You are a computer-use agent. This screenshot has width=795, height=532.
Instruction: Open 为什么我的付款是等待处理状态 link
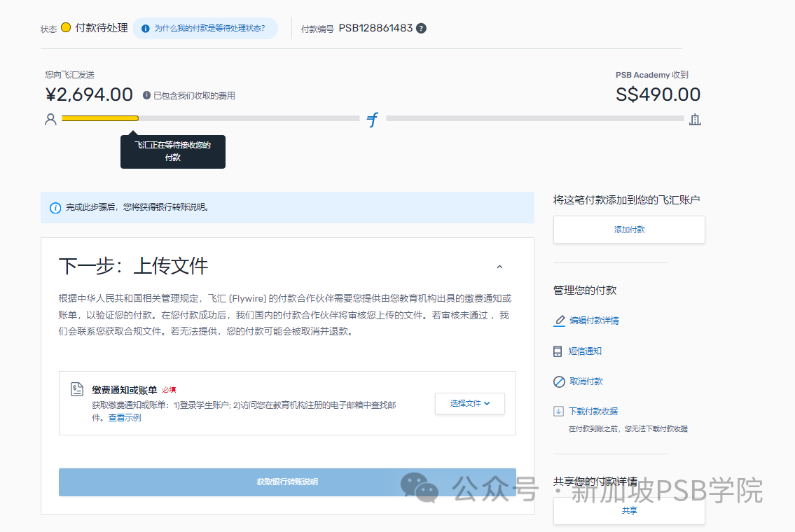[209, 29]
